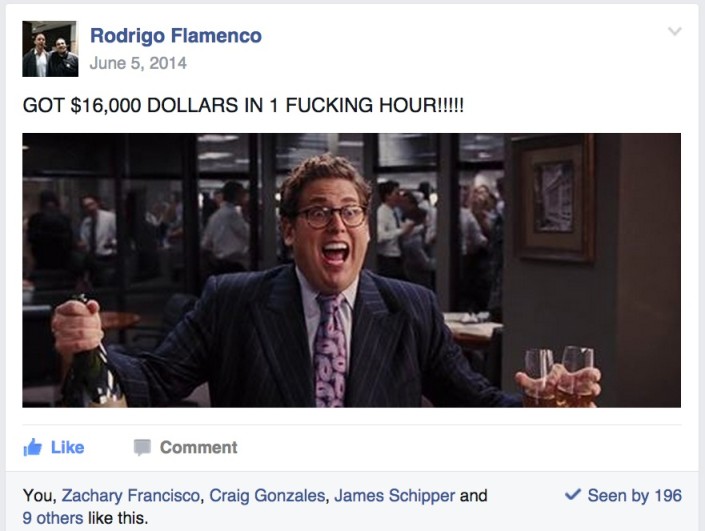
Task: Open the post options chevron menu
Action: (675, 31)
